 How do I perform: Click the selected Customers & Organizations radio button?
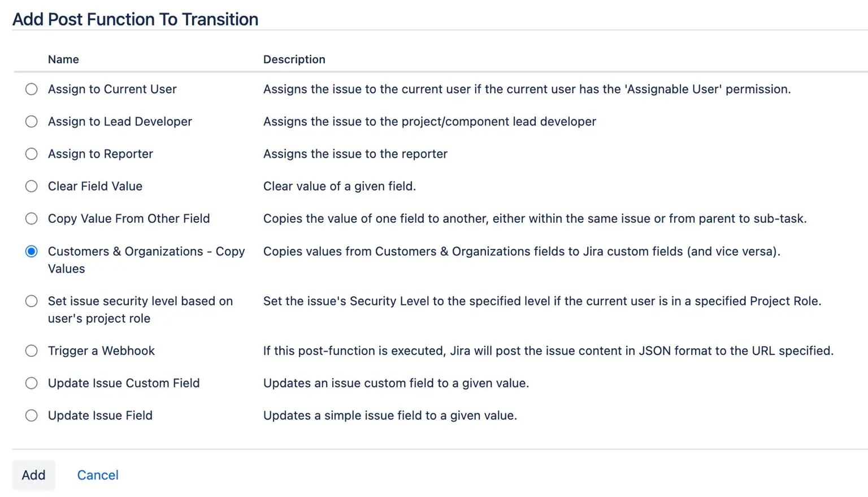tap(32, 252)
